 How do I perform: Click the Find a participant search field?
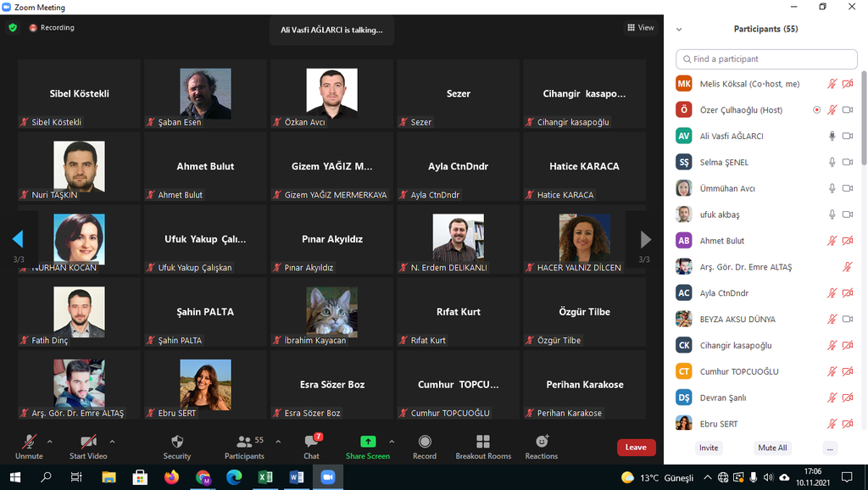tap(766, 59)
